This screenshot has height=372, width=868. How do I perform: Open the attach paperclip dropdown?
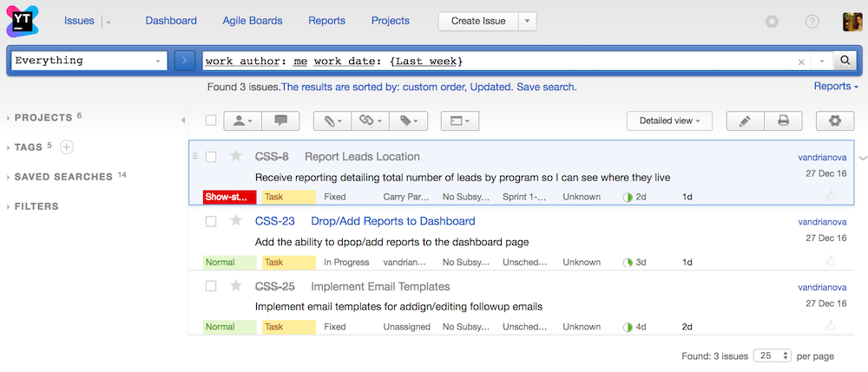point(332,121)
